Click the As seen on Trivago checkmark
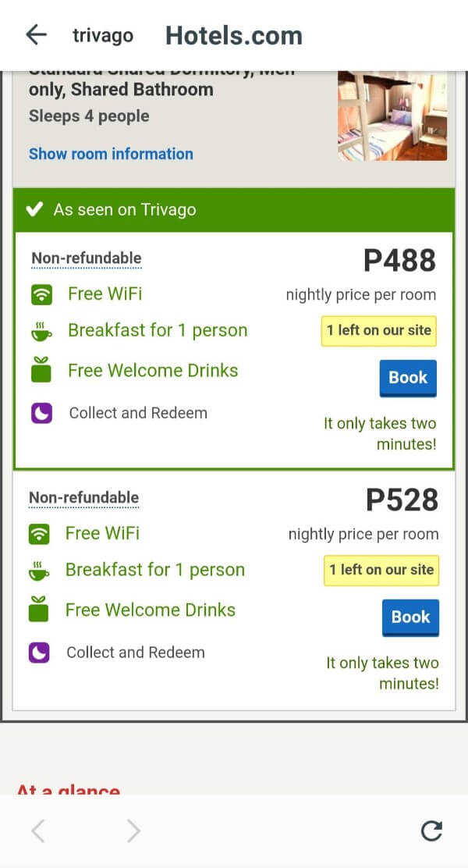Viewport: 468px width, 868px height. (x=34, y=209)
